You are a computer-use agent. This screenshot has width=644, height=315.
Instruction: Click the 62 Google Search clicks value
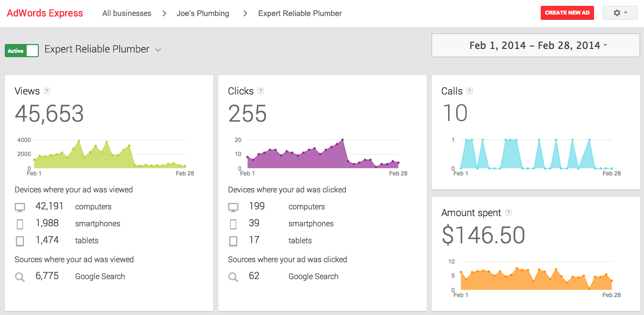(x=254, y=276)
